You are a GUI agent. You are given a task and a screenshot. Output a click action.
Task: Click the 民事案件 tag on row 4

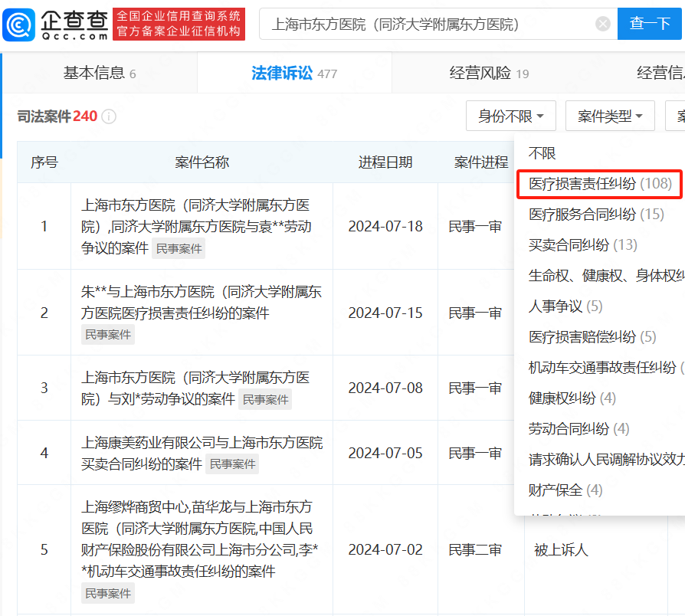click(x=232, y=464)
